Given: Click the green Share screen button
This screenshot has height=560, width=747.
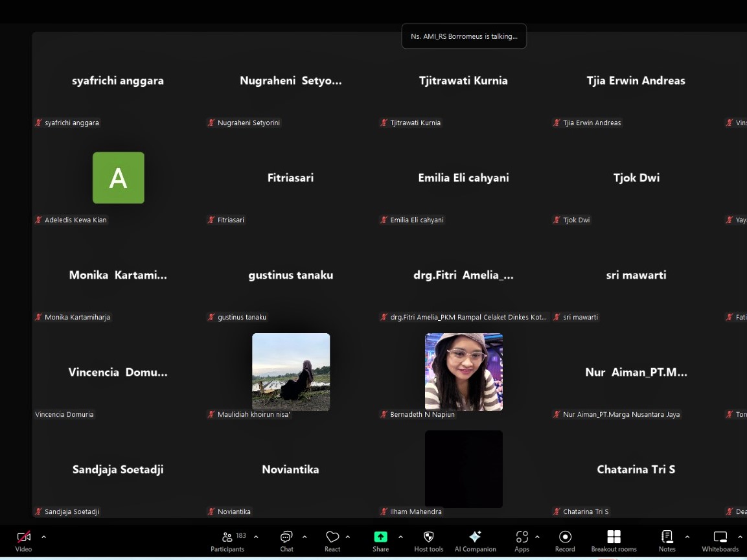Looking at the screenshot, I should 380,537.
